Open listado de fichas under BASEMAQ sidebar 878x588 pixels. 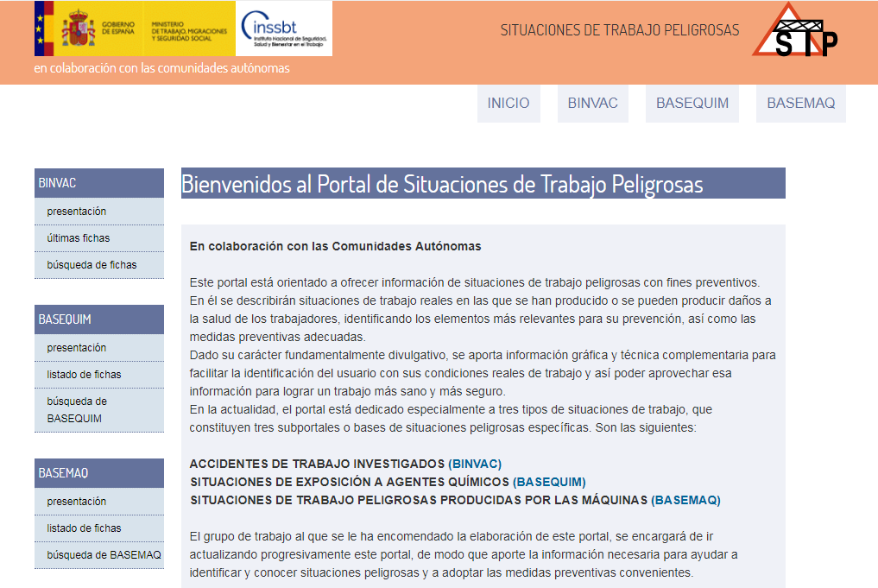point(99,528)
